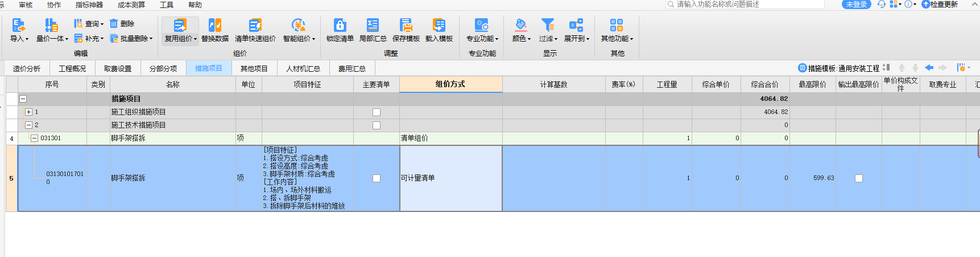Click the 专业功能 toolbar icon
Image resolution: width=980 pixels, height=257 pixels.
(x=482, y=25)
